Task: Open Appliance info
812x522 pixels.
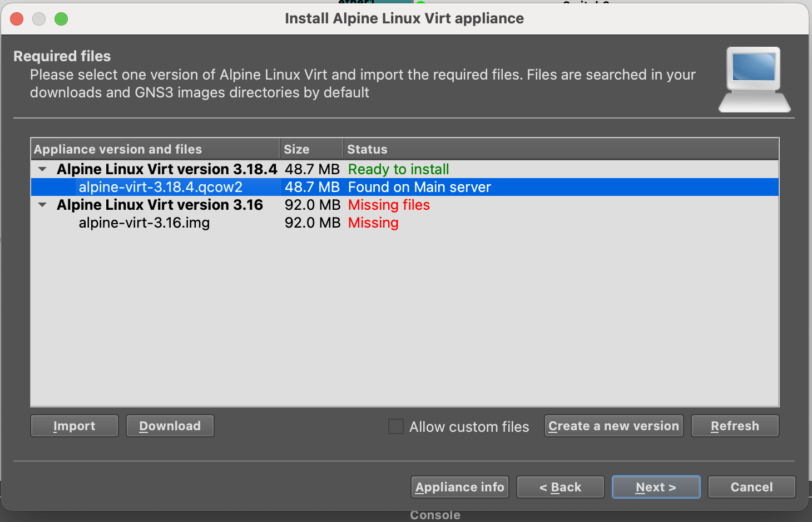Action: 459,487
